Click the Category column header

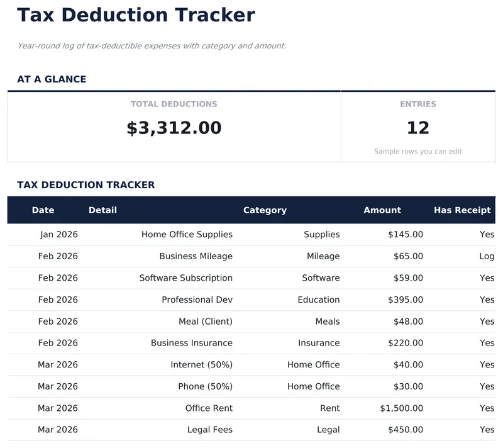click(265, 210)
